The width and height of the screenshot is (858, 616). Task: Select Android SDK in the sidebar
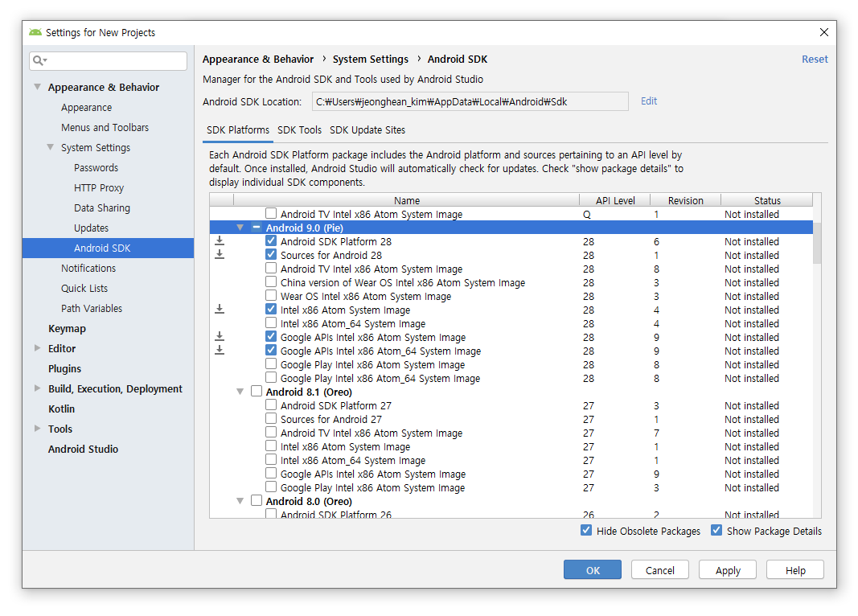tap(109, 248)
